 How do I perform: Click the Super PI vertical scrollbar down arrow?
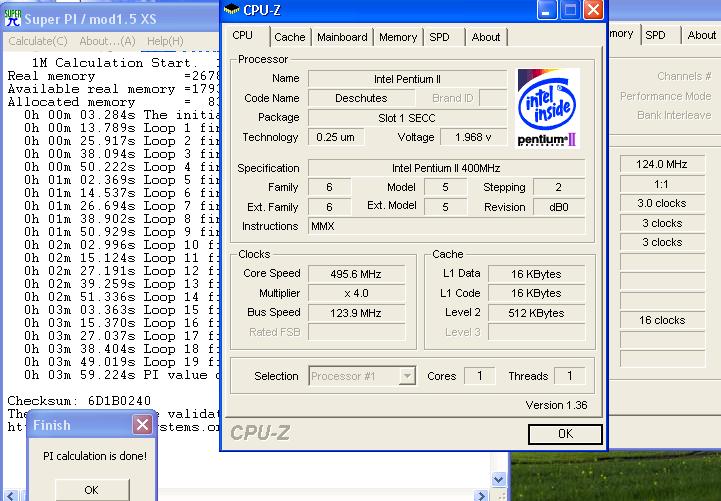tap(498, 479)
